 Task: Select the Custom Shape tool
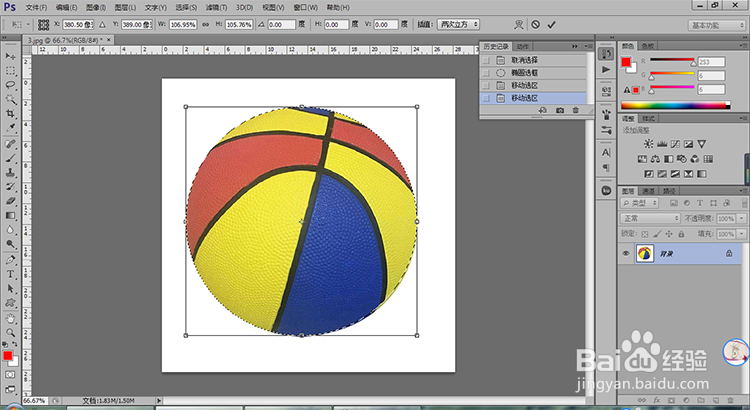point(10,303)
